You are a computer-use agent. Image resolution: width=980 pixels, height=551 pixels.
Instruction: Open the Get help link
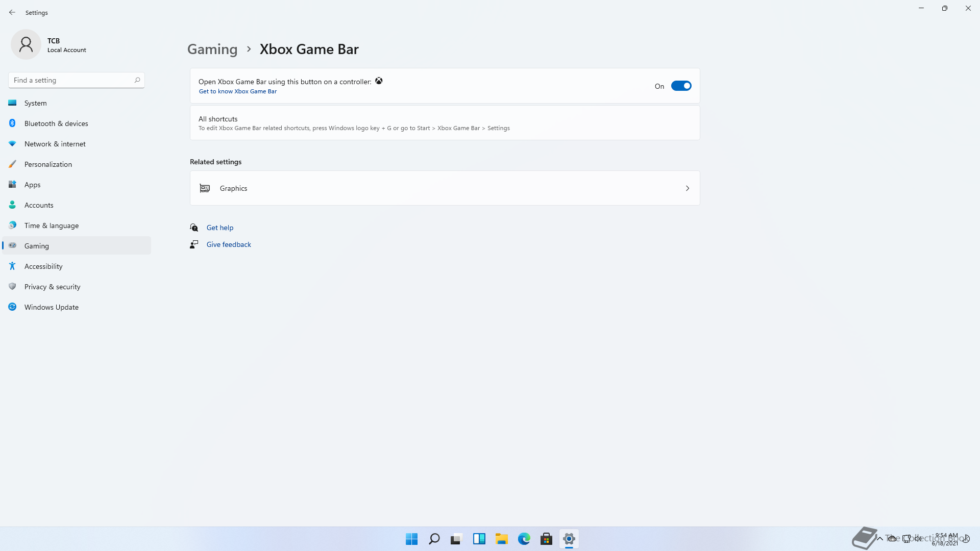pos(220,228)
